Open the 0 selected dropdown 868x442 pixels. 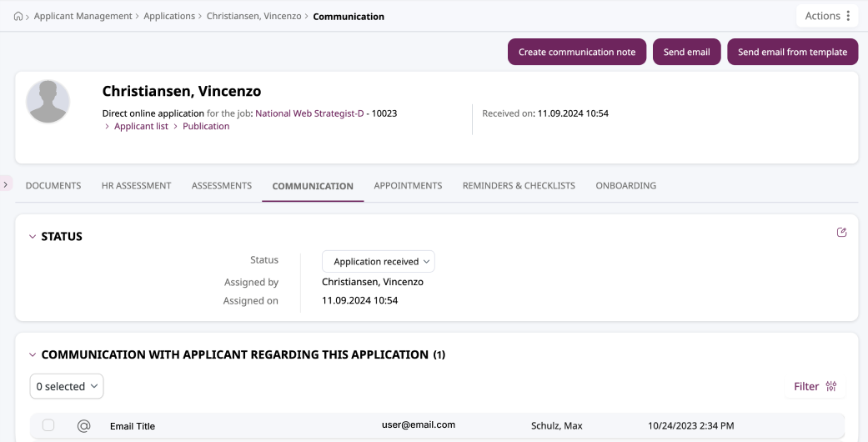[x=67, y=386]
